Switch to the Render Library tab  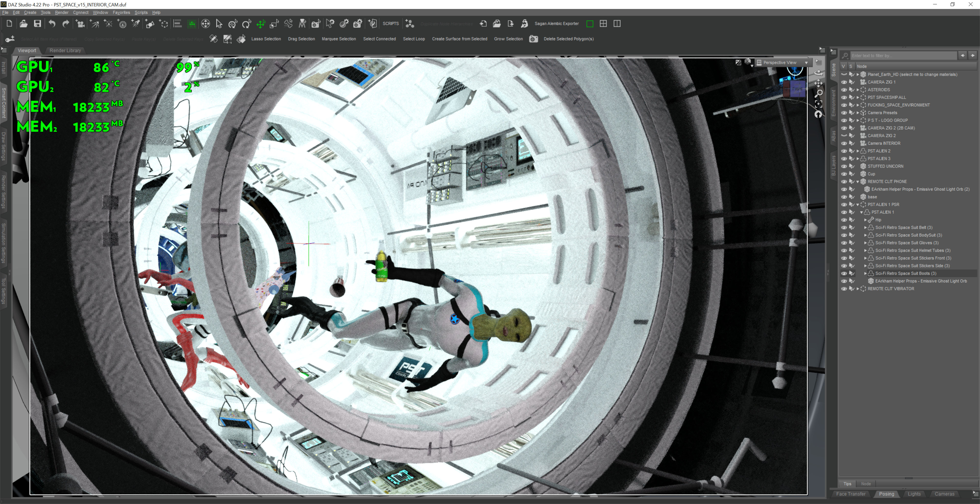point(65,50)
